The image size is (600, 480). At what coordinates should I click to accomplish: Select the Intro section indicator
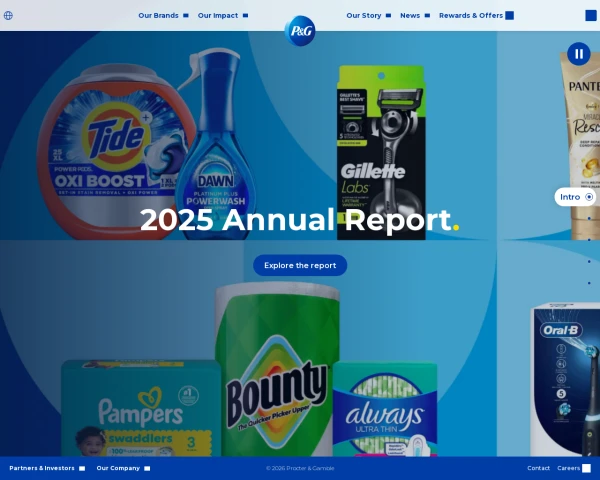pyautogui.click(x=575, y=197)
